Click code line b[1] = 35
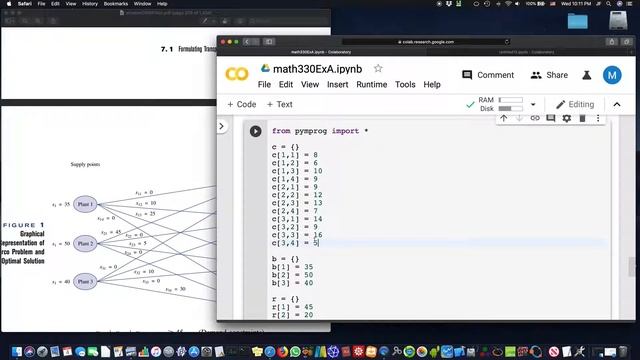The image size is (640, 360). tap(292, 267)
